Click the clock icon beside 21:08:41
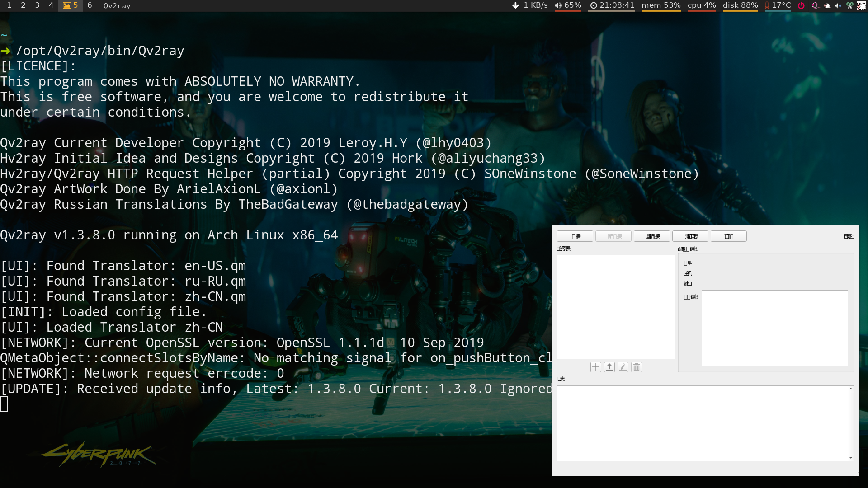868x488 pixels. click(x=594, y=6)
